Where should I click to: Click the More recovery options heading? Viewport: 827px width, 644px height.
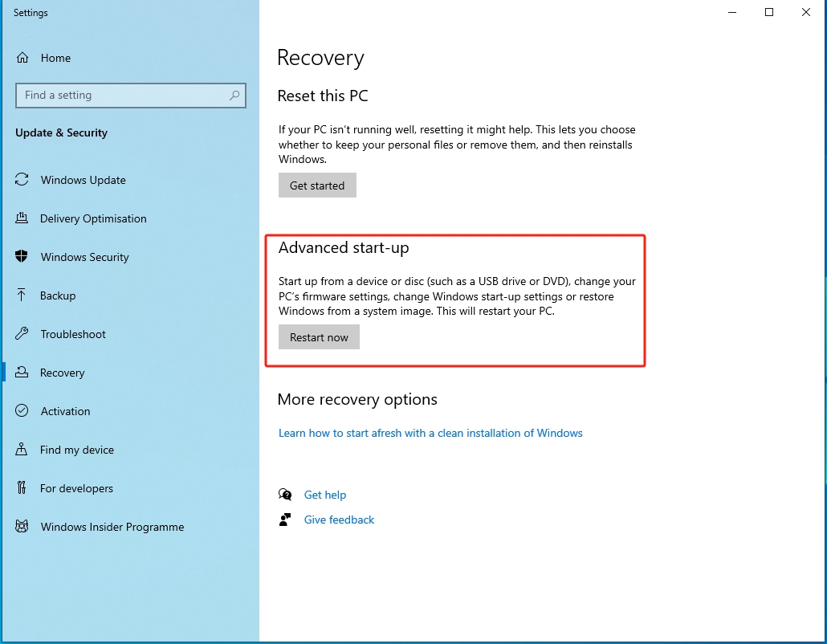pos(357,399)
